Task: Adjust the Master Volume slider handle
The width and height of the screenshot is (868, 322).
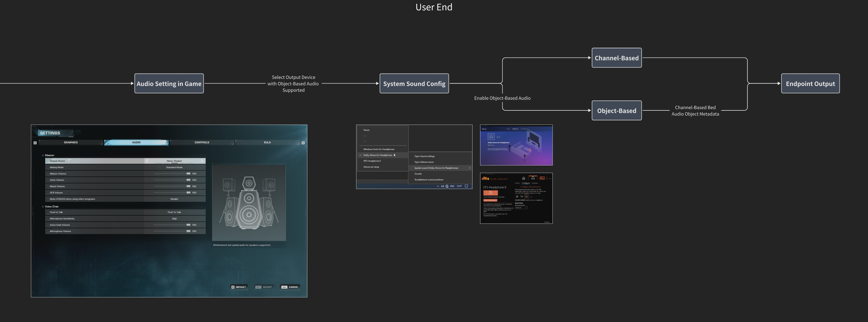Action: (188, 174)
